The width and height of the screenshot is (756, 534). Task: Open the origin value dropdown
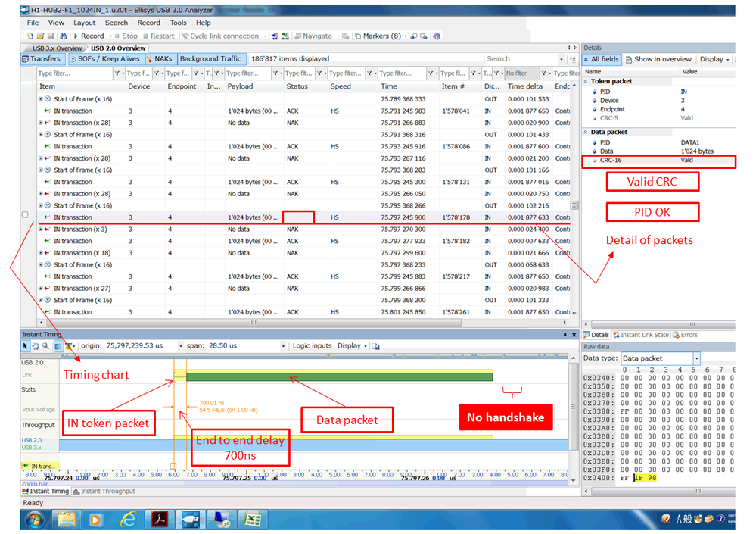tap(181, 346)
